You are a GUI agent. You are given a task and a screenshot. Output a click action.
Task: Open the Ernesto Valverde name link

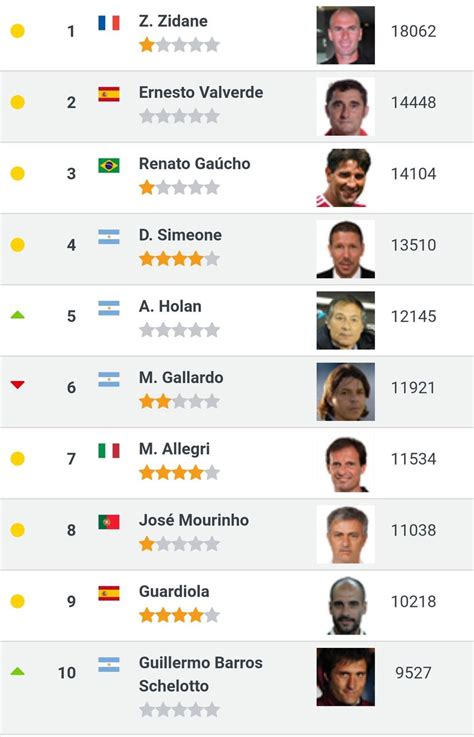pyautogui.click(x=201, y=92)
